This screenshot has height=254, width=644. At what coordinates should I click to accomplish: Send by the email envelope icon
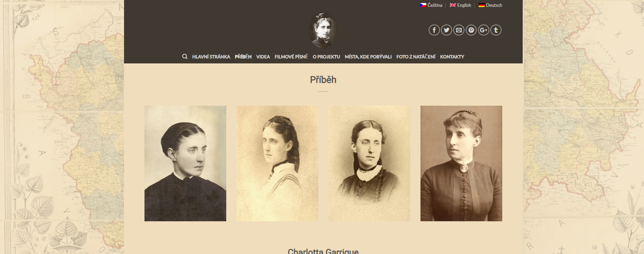coord(459,30)
